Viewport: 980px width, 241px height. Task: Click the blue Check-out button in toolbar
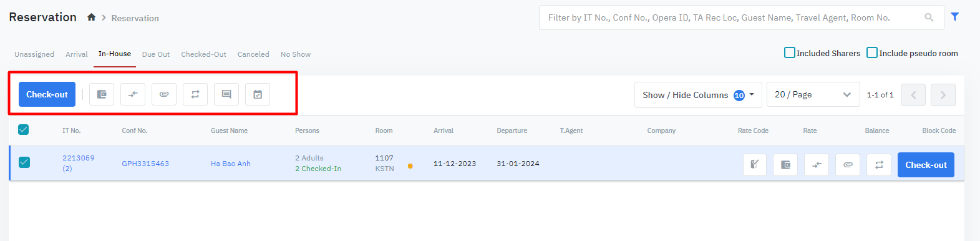click(47, 94)
